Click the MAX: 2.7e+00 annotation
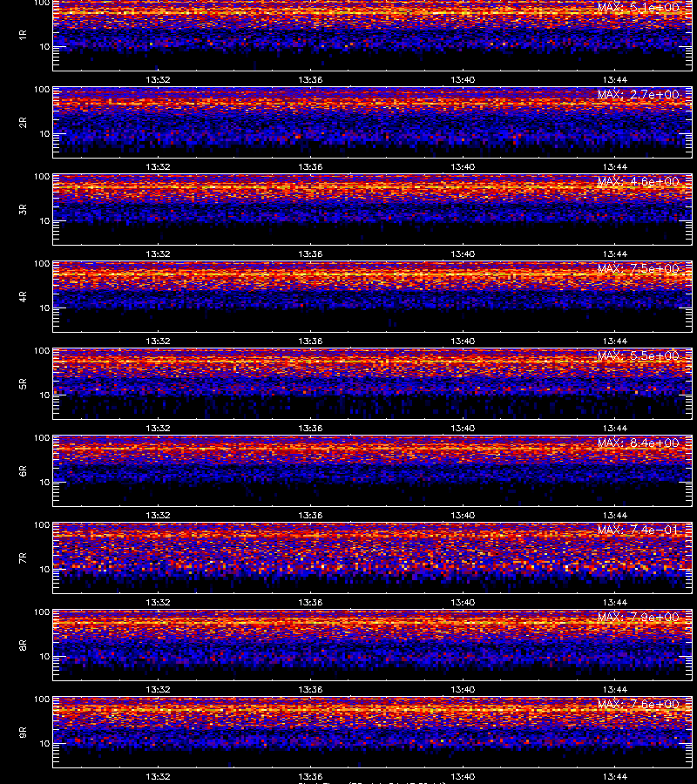 click(x=639, y=94)
